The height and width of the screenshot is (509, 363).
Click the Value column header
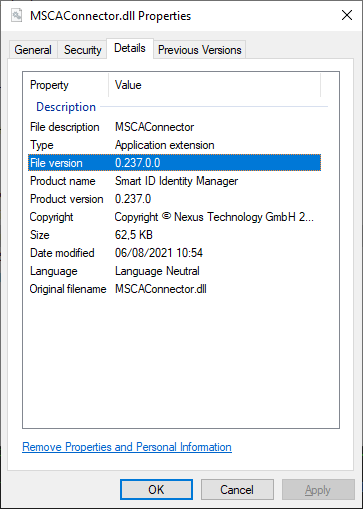(128, 85)
